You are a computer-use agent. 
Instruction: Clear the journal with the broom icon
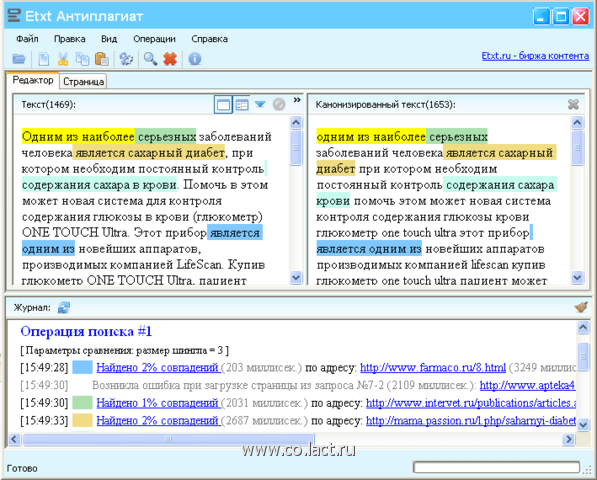[581, 307]
